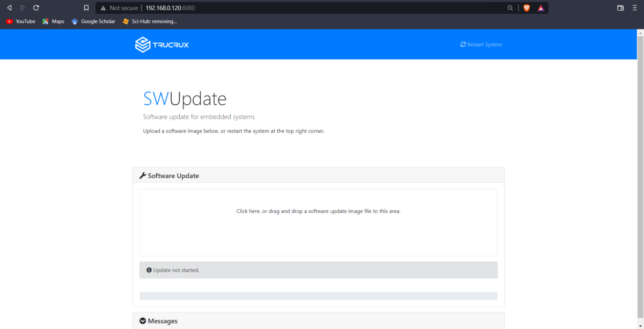Viewport: 644px width, 329px height.
Task: Open the Brave sidebar panel icon
Action: tap(620, 8)
